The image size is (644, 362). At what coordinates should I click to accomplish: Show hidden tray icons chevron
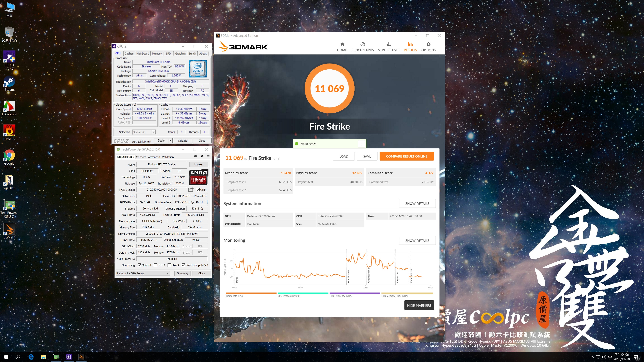pos(592,357)
